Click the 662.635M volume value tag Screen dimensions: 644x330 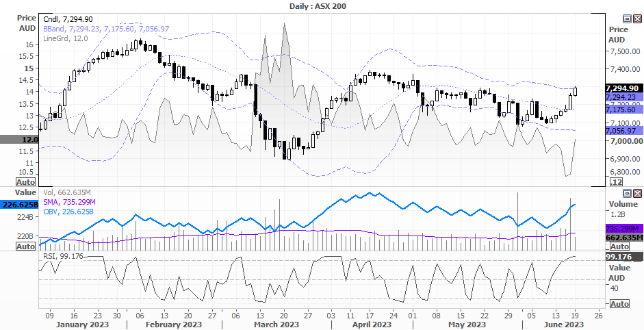[624, 237]
